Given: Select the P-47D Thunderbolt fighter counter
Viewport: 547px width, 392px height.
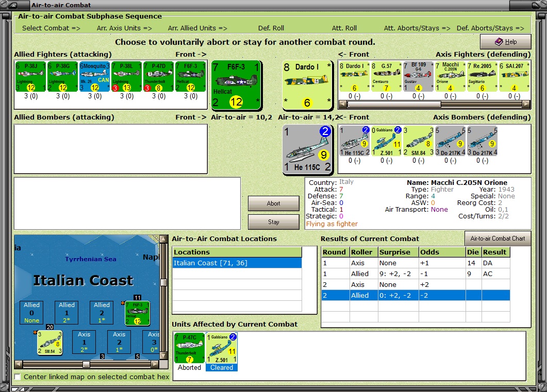Looking at the screenshot, I should pos(158,77).
